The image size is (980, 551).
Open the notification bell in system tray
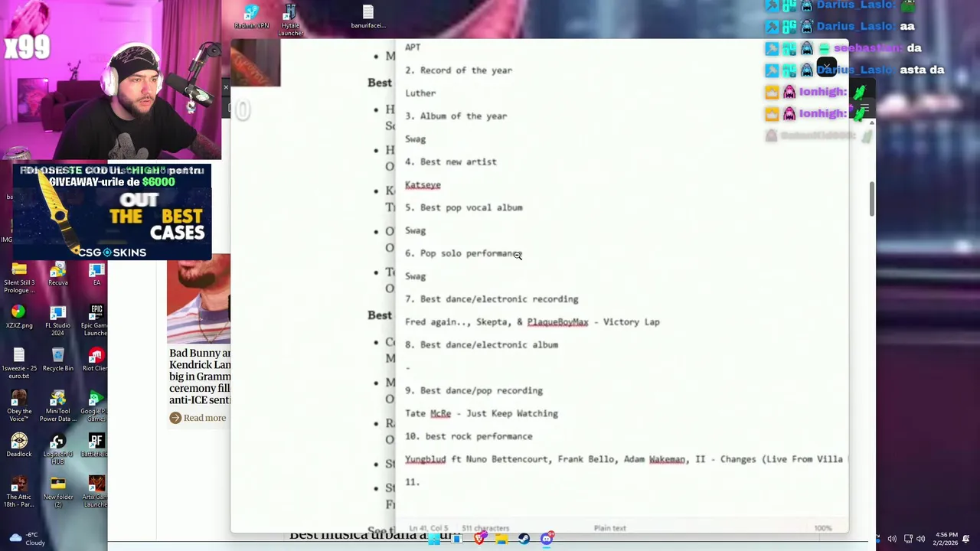coord(966,539)
